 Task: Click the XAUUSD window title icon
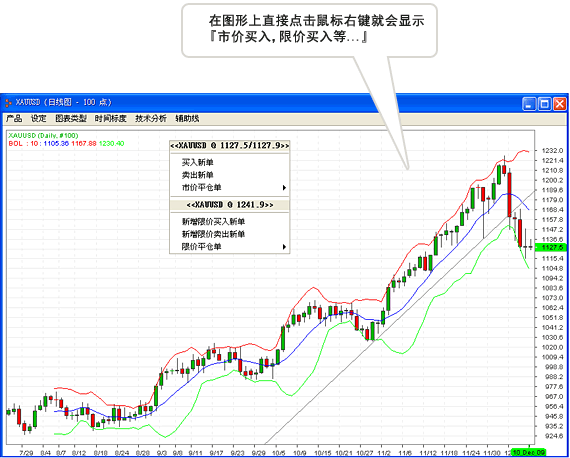click(8, 103)
